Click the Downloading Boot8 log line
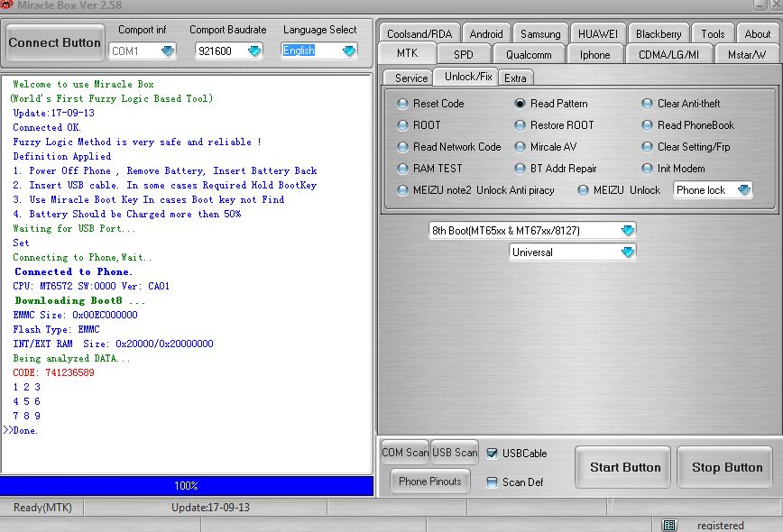This screenshot has height=532, width=783. coord(80,301)
